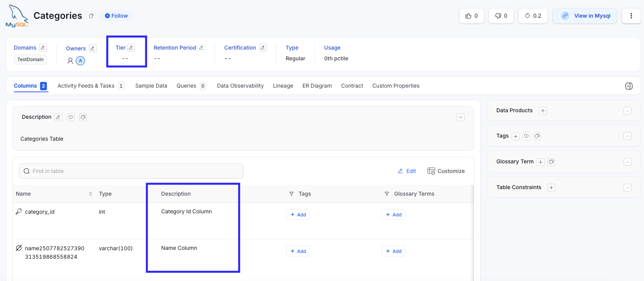
Task: Add glossary term to category_id row
Action: click(393, 214)
